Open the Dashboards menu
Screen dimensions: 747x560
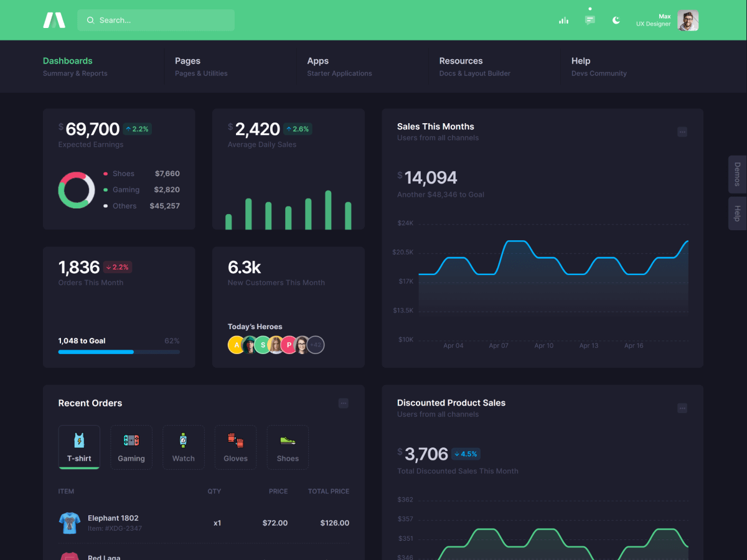pyautogui.click(x=67, y=61)
